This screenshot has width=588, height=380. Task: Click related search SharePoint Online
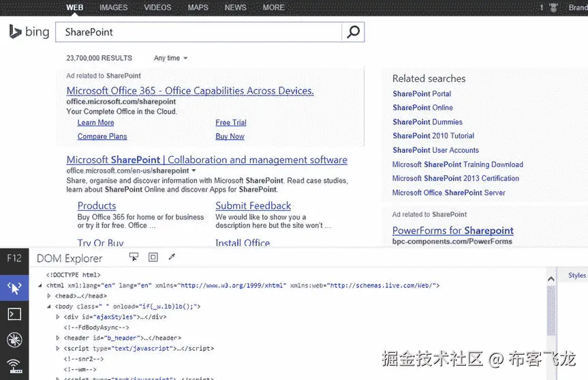coord(422,108)
